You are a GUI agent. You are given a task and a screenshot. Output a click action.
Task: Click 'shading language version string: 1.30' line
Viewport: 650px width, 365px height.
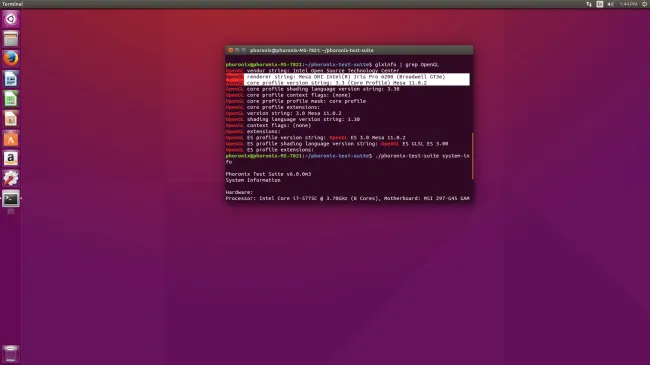tap(293, 119)
